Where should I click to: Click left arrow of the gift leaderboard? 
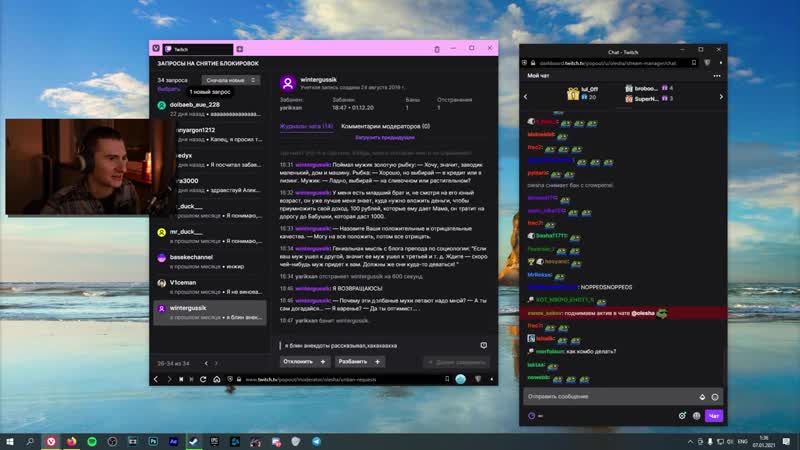(x=526, y=96)
